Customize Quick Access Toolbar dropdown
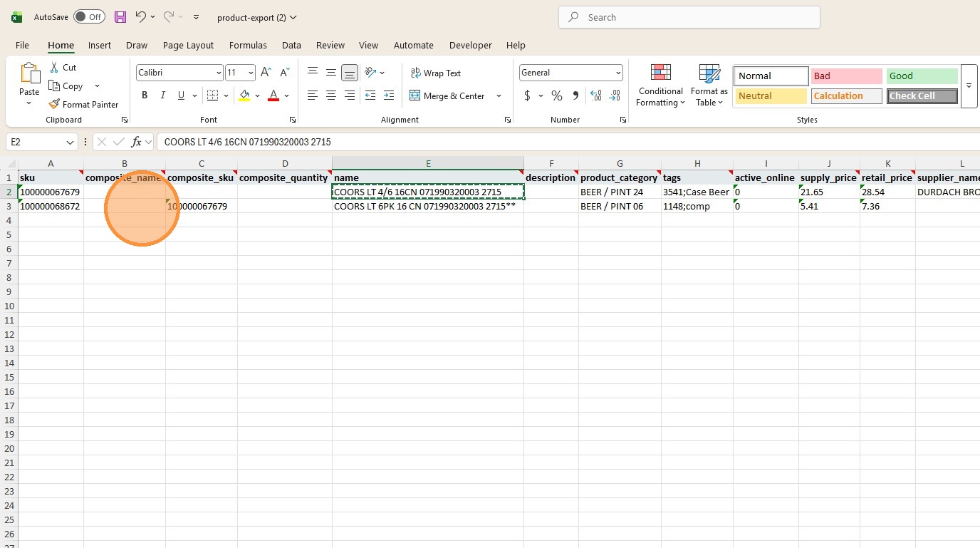 [x=197, y=17]
